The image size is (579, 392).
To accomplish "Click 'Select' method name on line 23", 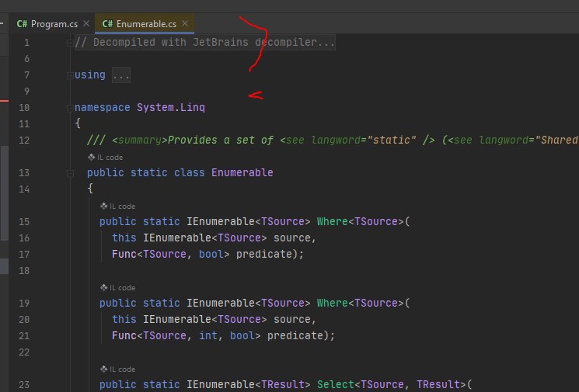I will [x=336, y=384].
